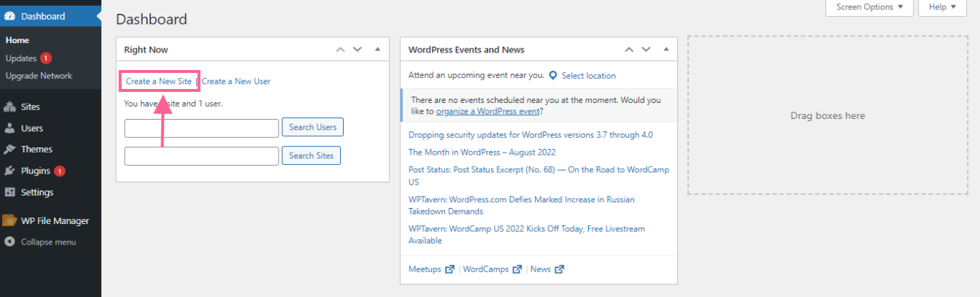Viewport: 980px width, 297px height.
Task: Click the Search Sites button
Action: 311,155
